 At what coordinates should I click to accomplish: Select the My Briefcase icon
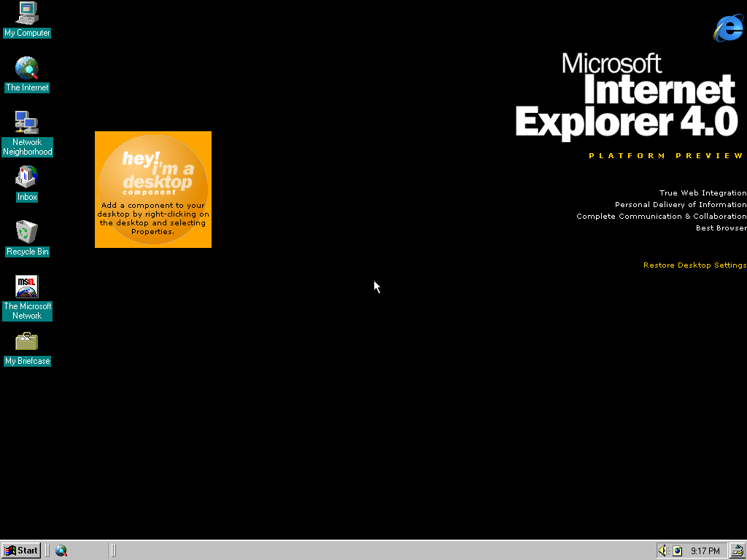(27, 341)
